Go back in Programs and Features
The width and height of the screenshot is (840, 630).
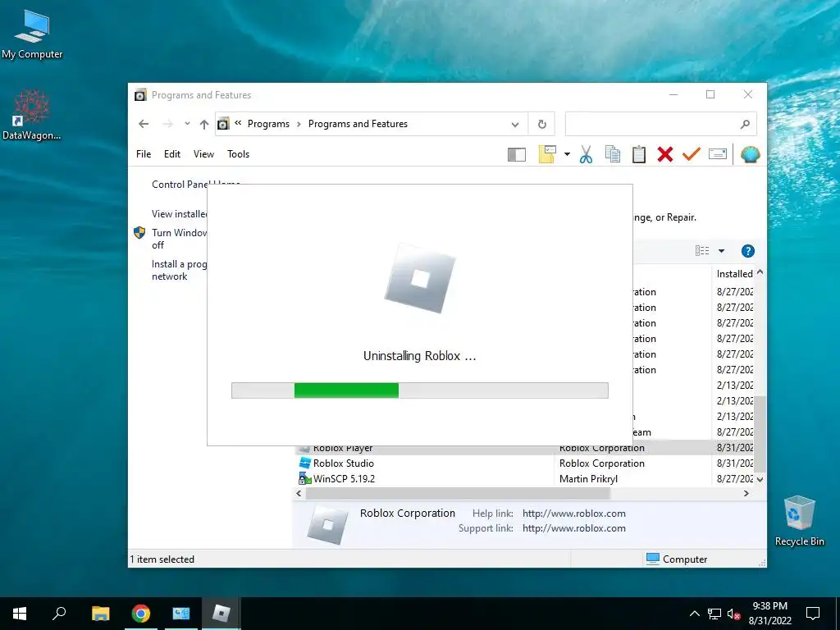click(x=143, y=124)
